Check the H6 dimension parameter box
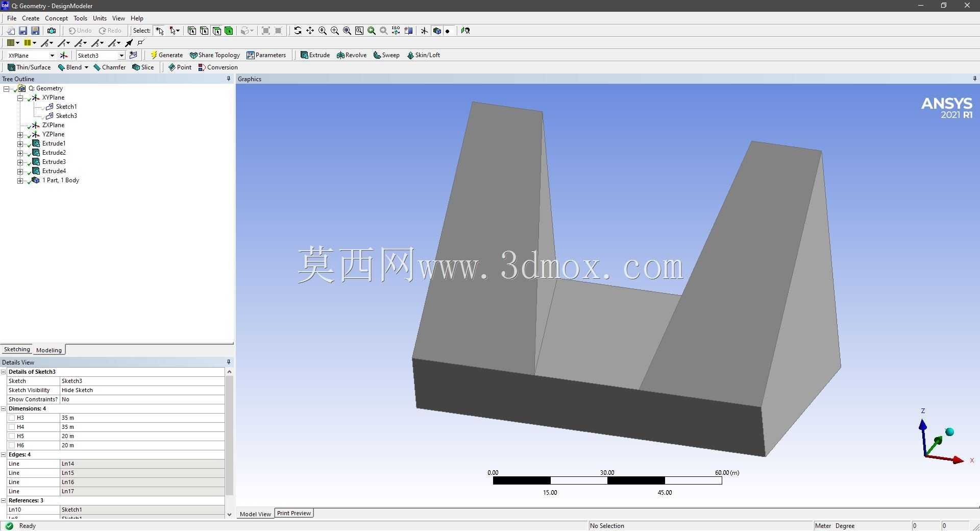This screenshot has width=980, height=531. (x=12, y=445)
